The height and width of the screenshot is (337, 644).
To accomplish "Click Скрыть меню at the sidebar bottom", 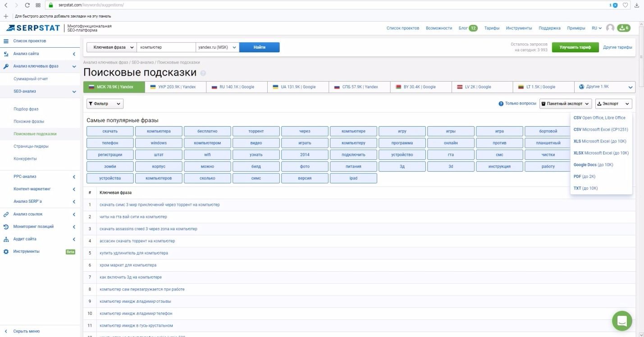I will click(27, 331).
